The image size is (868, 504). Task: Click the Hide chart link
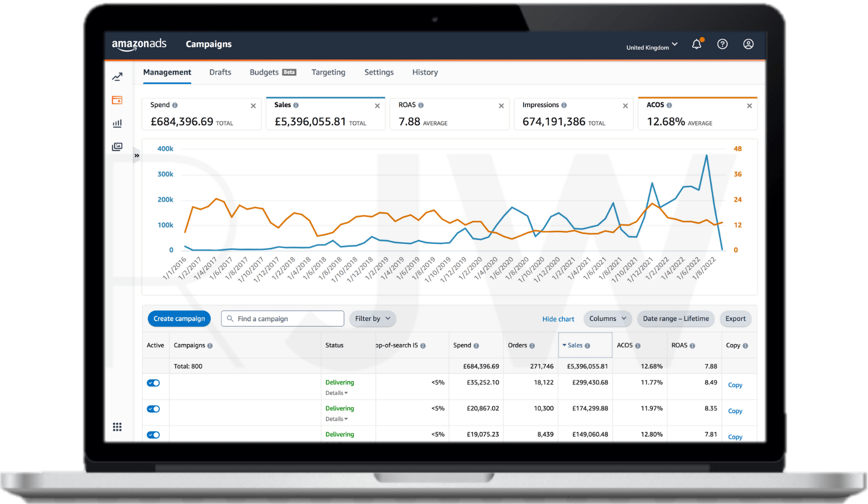click(558, 319)
